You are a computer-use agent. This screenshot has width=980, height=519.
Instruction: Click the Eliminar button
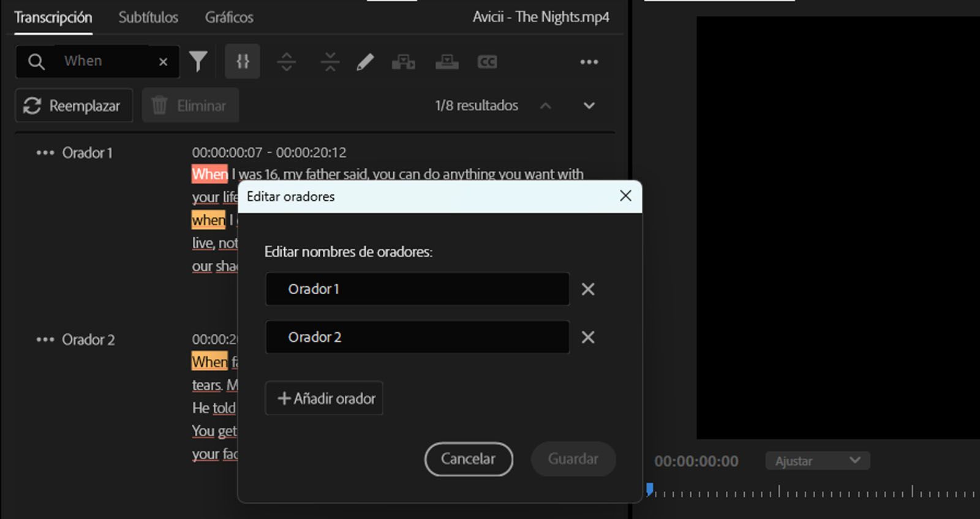tap(190, 105)
